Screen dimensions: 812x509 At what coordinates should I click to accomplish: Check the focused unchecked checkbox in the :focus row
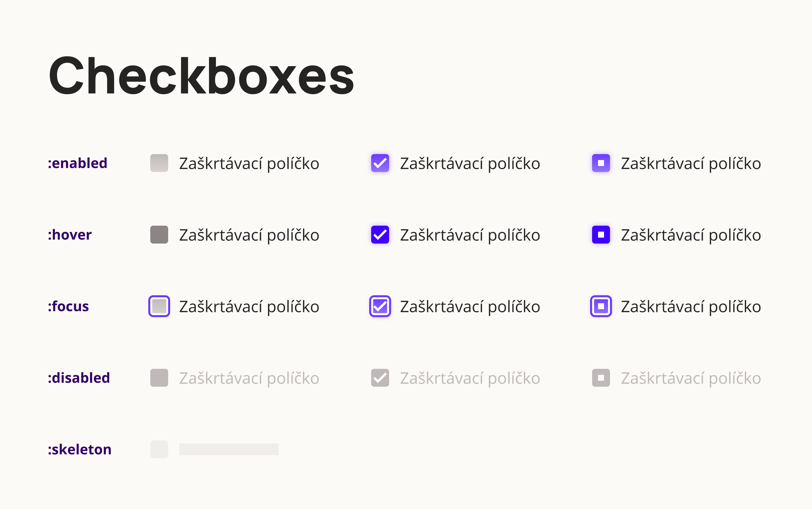click(x=159, y=306)
